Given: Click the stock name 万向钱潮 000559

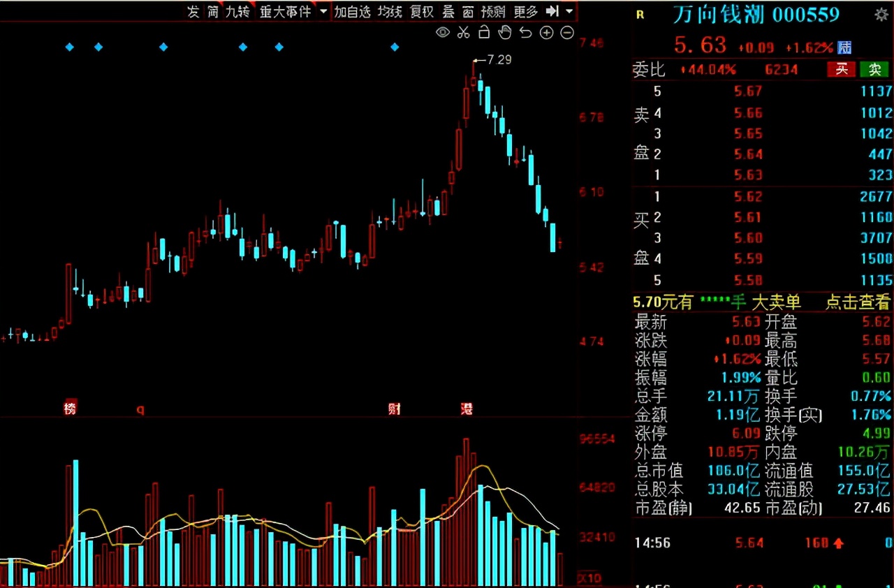Looking at the screenshot, I should coord(756,15).
